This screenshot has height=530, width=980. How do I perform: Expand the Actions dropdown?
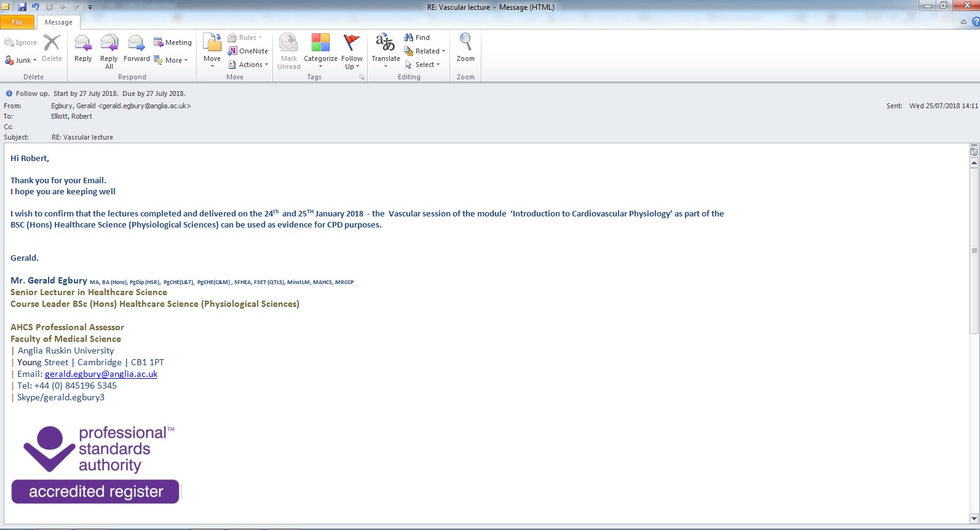click(x=248, y=65)
